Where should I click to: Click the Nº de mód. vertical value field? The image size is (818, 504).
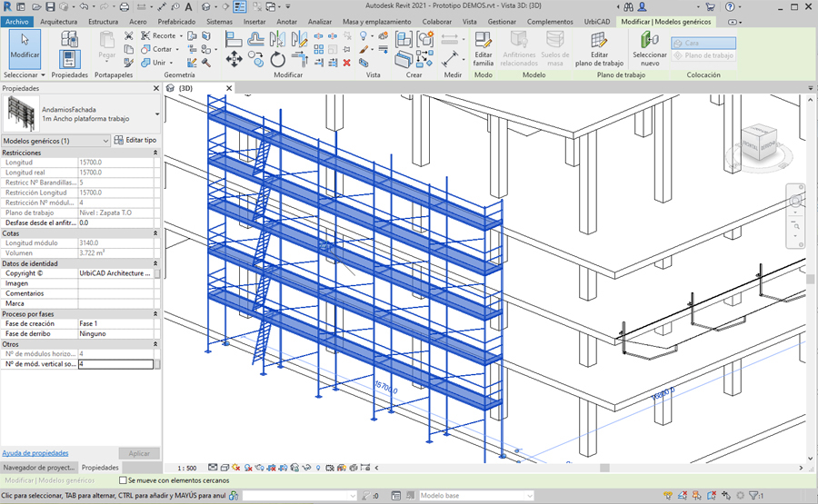coord(115,363)
